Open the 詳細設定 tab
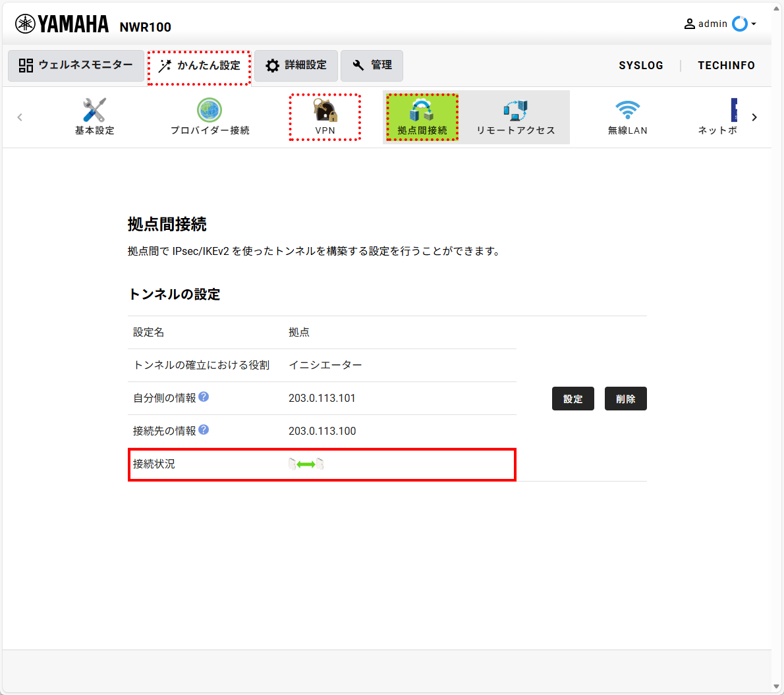The height and width of the screenshot is (695, 784). (x=296, y=65)
